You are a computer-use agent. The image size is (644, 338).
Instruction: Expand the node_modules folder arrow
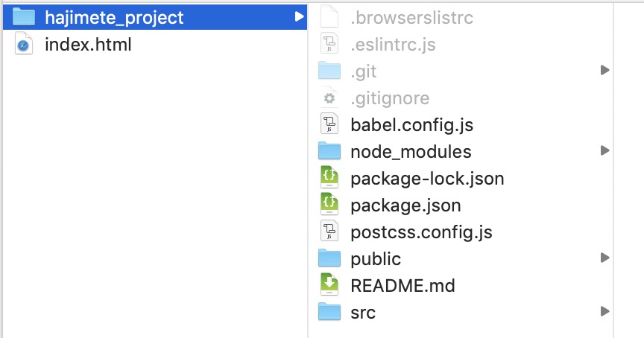point(604,150)
